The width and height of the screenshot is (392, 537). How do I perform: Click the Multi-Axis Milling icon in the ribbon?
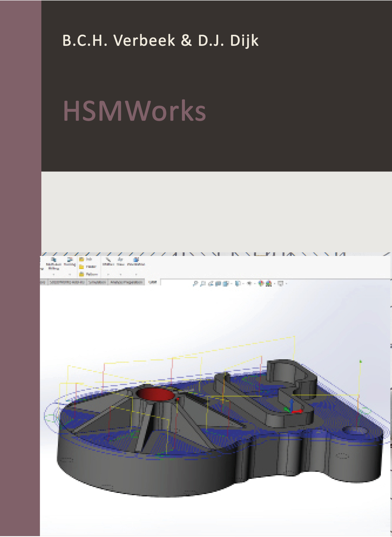click(54, 260)
